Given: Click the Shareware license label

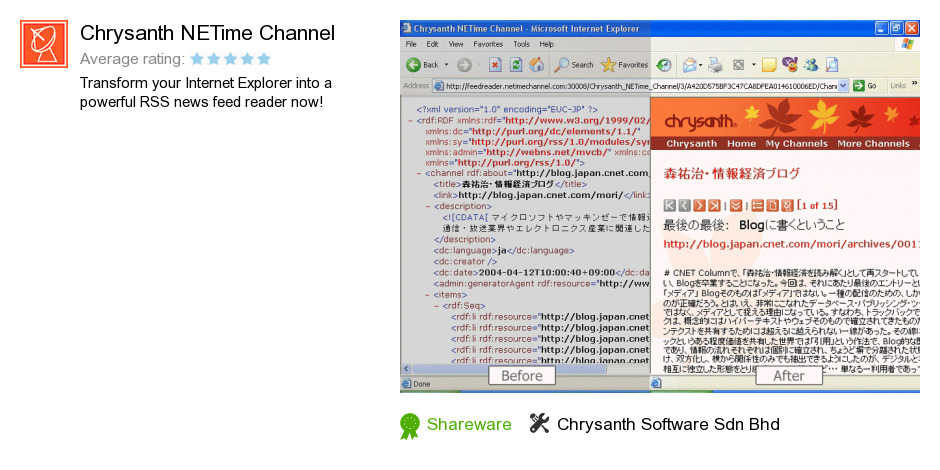Looking at the screenshot, I should [469, 424].
